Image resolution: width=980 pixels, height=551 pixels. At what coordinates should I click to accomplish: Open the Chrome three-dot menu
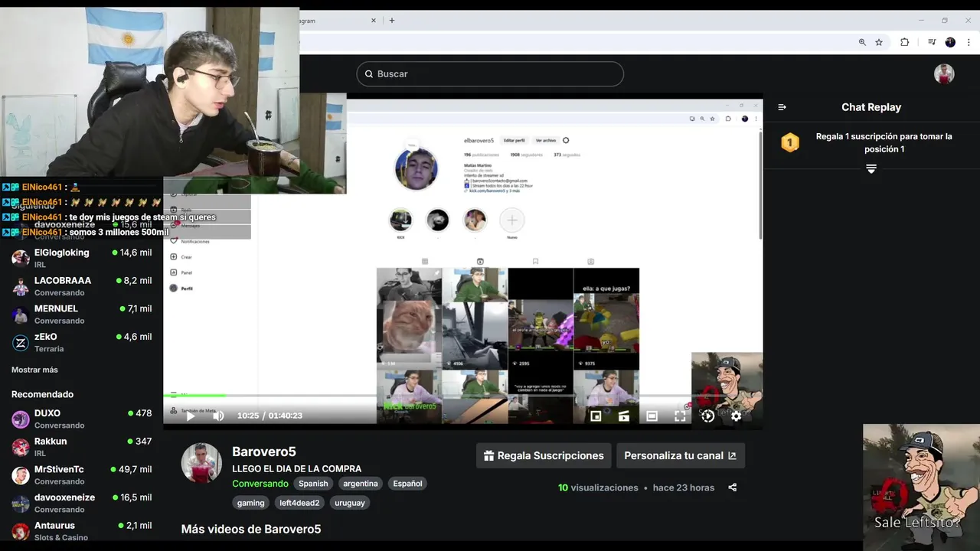(x=969, y=42)
